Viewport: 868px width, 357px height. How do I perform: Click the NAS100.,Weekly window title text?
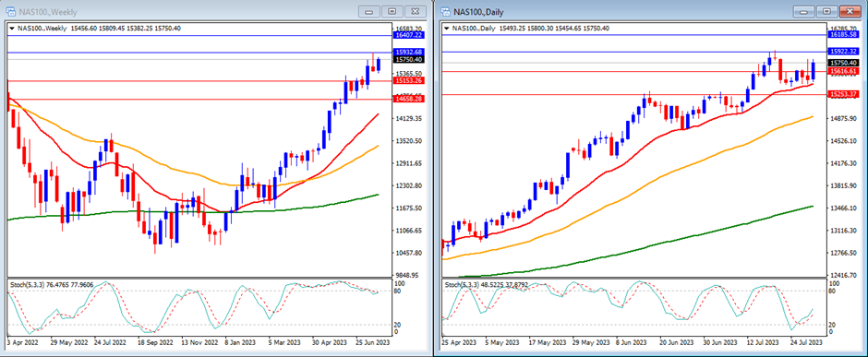pos(49,12)
